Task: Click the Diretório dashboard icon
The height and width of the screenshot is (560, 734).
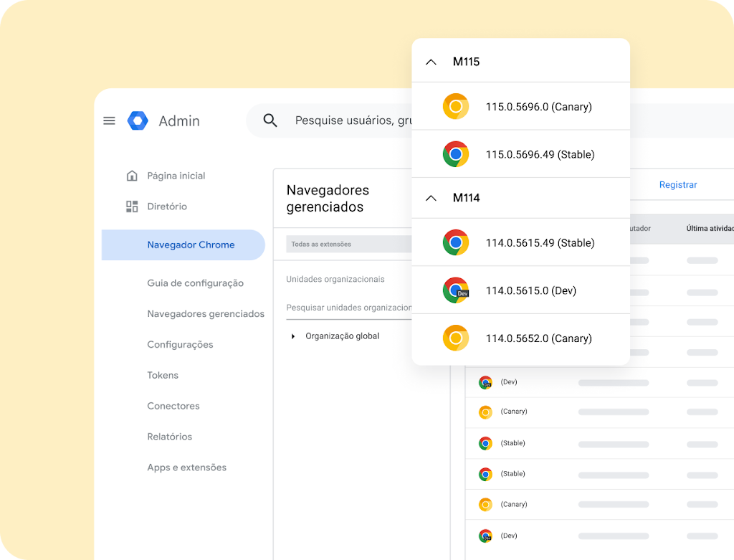Action: 132,207
